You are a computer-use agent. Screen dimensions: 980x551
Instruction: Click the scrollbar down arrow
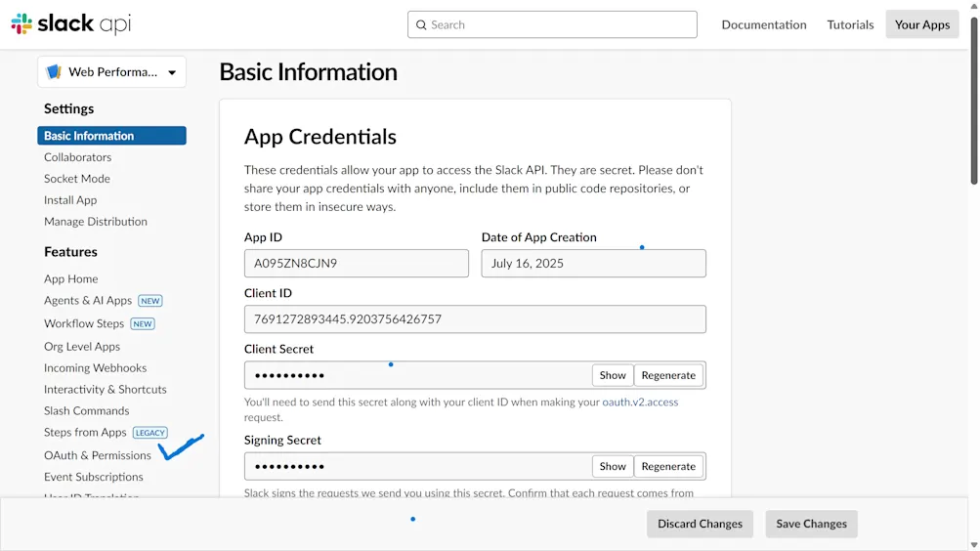click(x=974, y=545)
